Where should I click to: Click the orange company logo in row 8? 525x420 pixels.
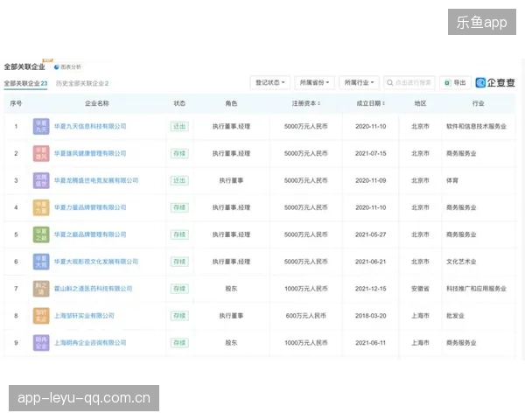pyautogui.click(x=41, y=316)
